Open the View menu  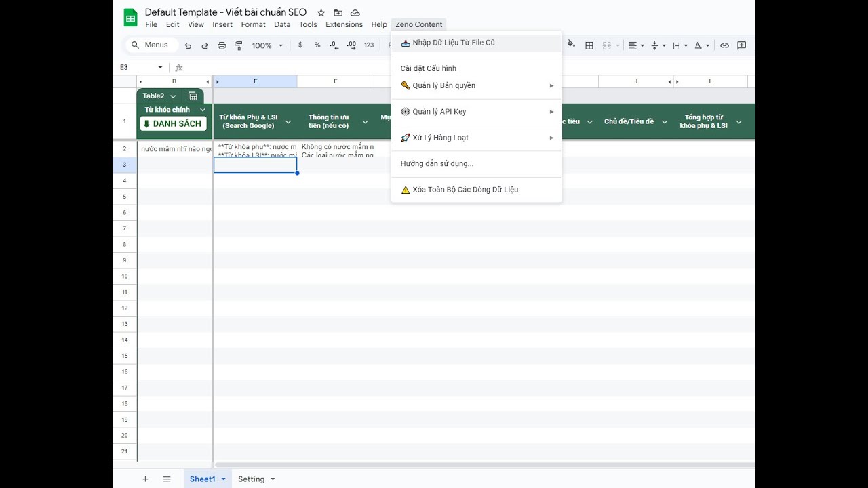pyautogui.click(x=196, y=24)
